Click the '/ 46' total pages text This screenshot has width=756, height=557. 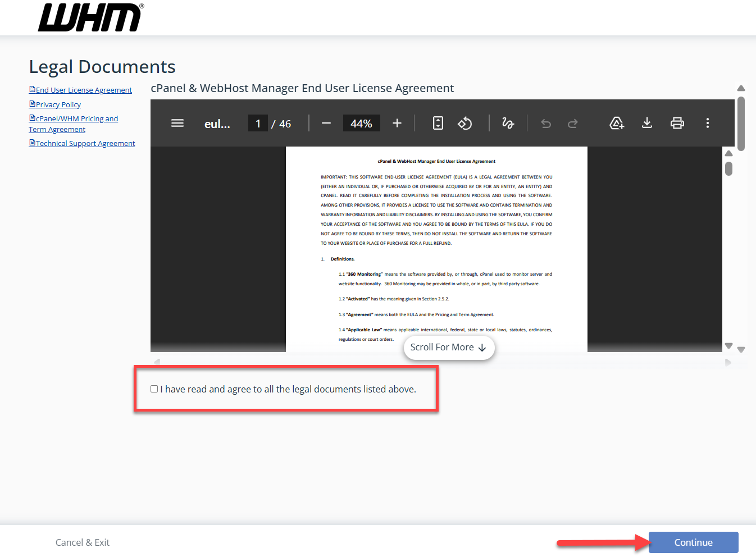281,124
